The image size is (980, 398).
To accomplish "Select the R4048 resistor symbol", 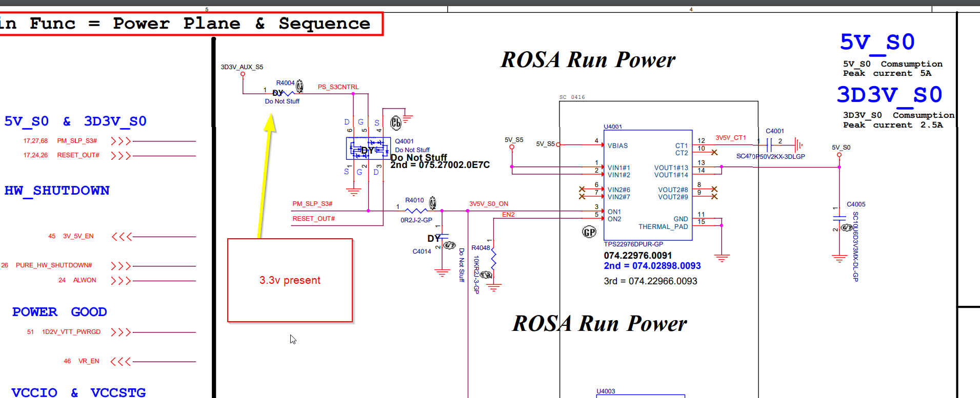I will point(493,260).
